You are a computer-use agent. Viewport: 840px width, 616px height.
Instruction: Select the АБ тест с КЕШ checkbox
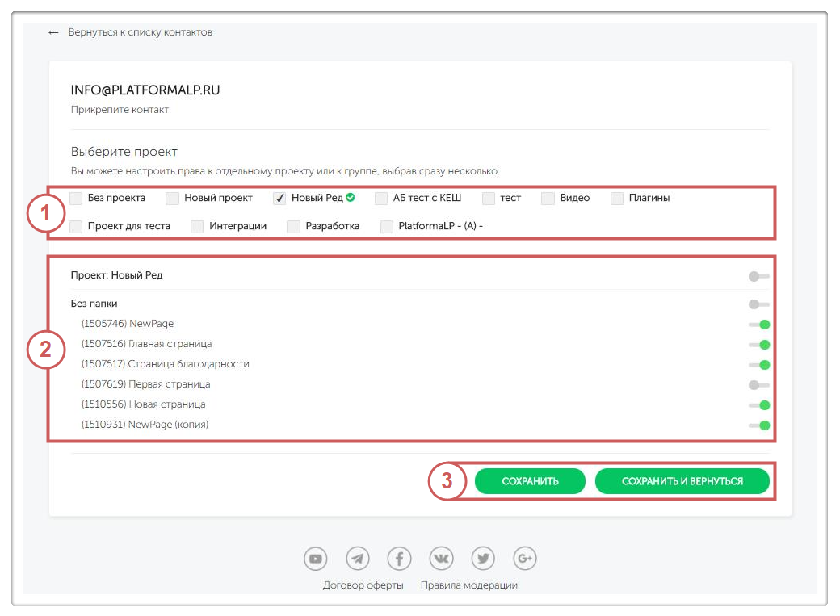click(381, 198)
